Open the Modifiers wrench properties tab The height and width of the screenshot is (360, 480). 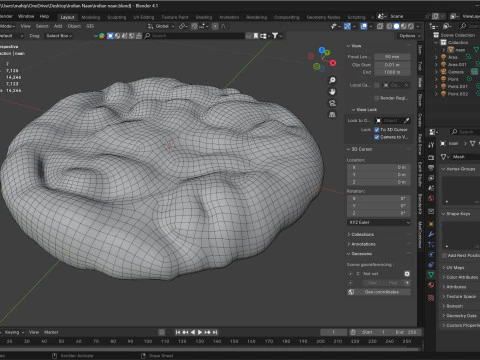pos(431,234)
